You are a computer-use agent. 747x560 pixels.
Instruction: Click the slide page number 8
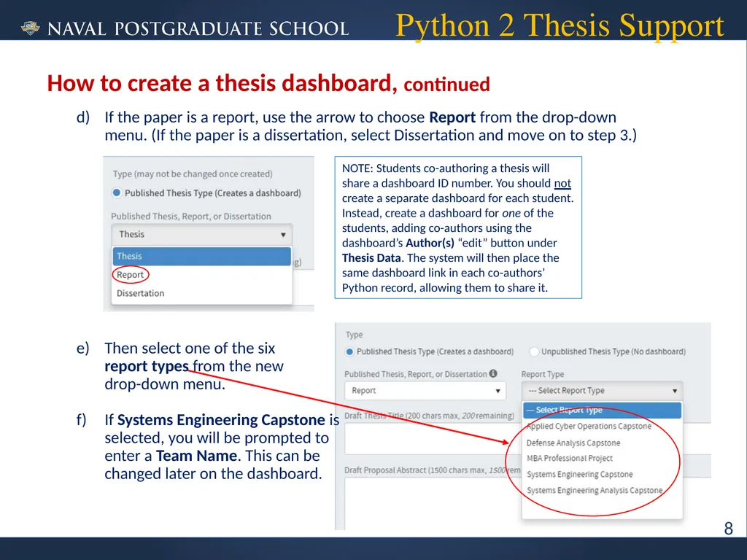(x=729, y=529)
